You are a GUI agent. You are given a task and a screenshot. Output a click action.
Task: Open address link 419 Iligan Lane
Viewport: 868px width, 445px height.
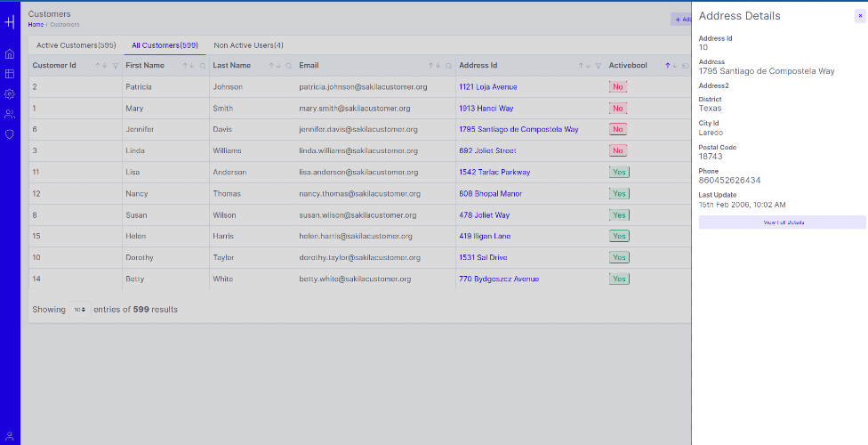[485, 236]
